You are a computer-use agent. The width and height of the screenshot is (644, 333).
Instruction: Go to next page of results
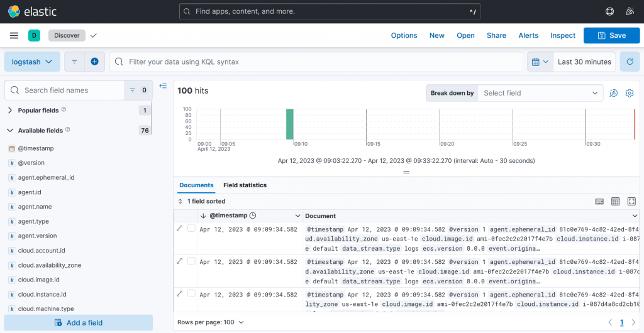coord(633,322)
